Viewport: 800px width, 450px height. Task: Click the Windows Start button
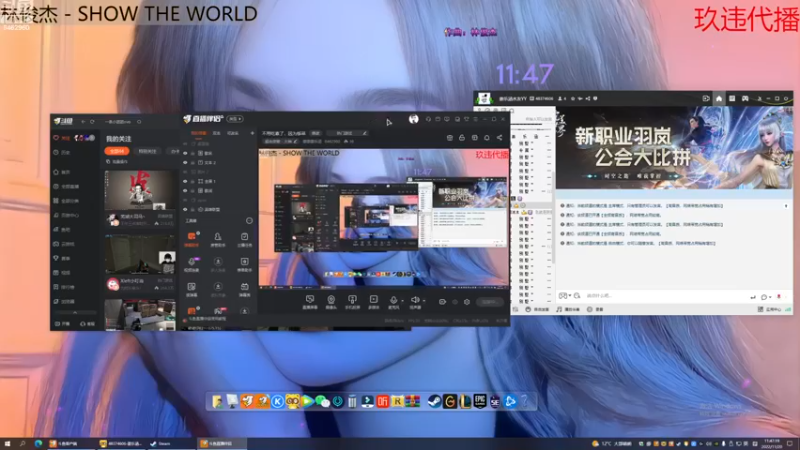click(x=7, y=444)
